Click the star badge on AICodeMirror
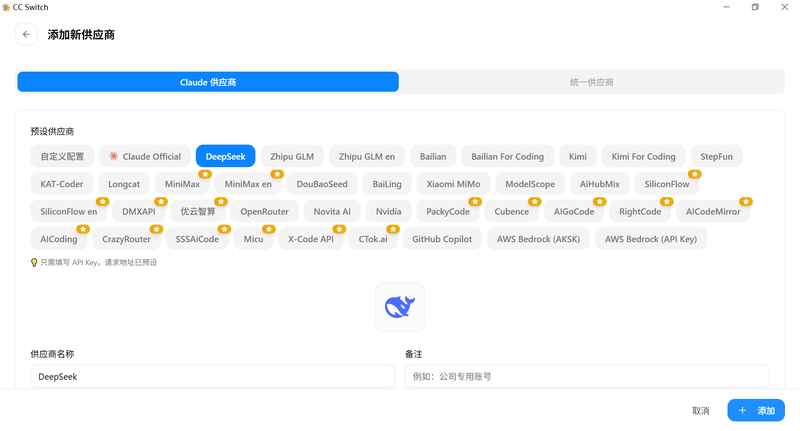 coord(745,202)
